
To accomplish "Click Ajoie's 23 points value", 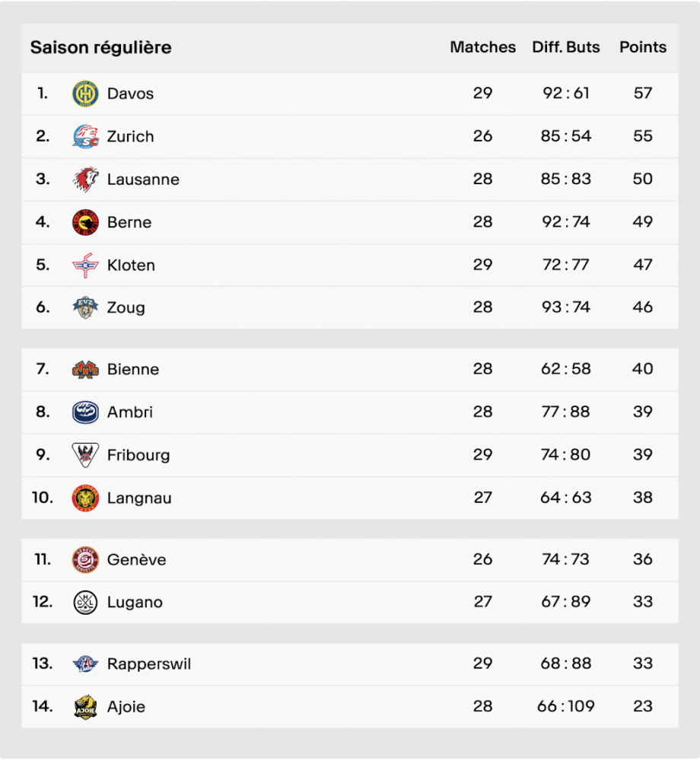I will (x=643, y=706).
